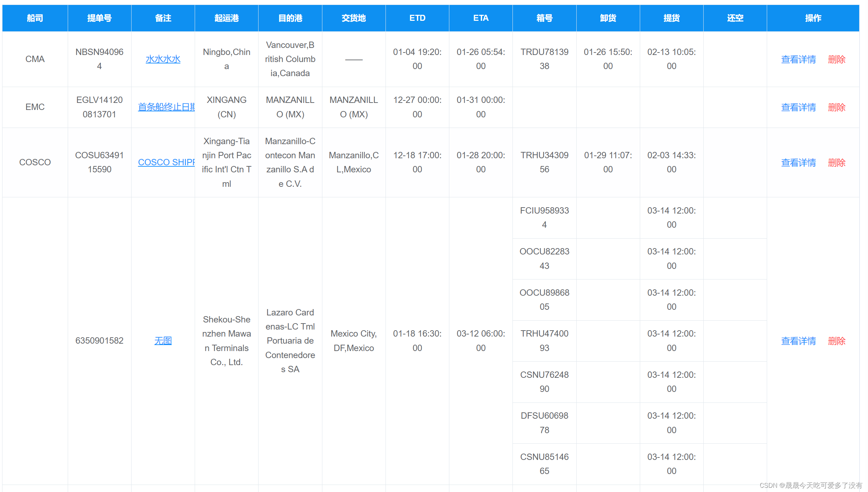Click the ETD column header
The image size is (868, 492).
417,18
